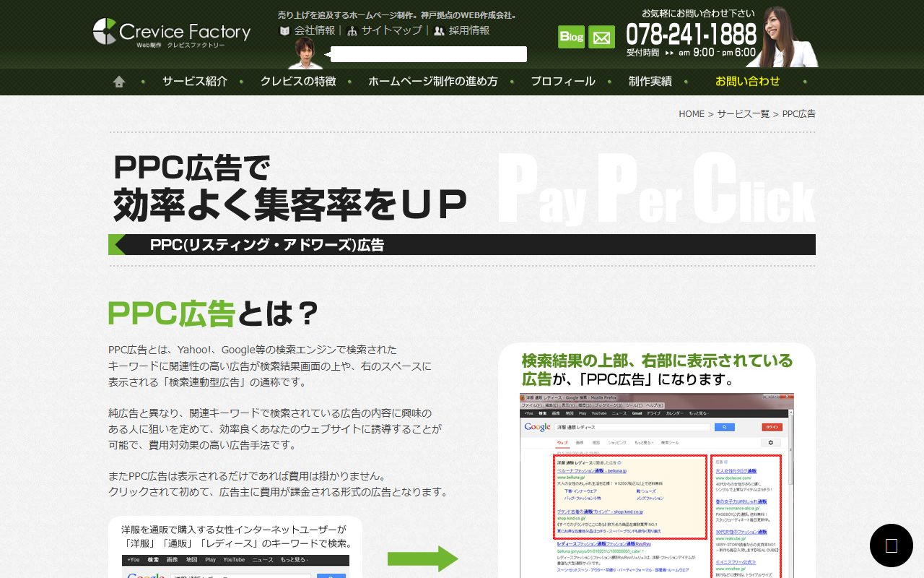
Task: View 制作実績 from the navigation bar
Action: [650, 82]
